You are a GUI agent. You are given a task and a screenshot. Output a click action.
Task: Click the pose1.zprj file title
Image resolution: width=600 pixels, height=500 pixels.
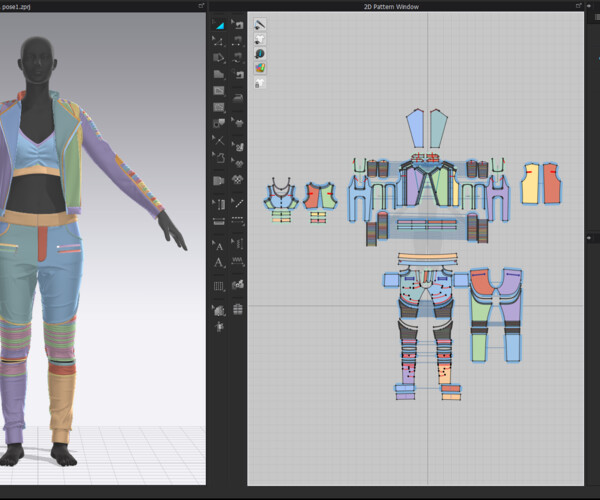pyautogui.click(x=16, y=7)
